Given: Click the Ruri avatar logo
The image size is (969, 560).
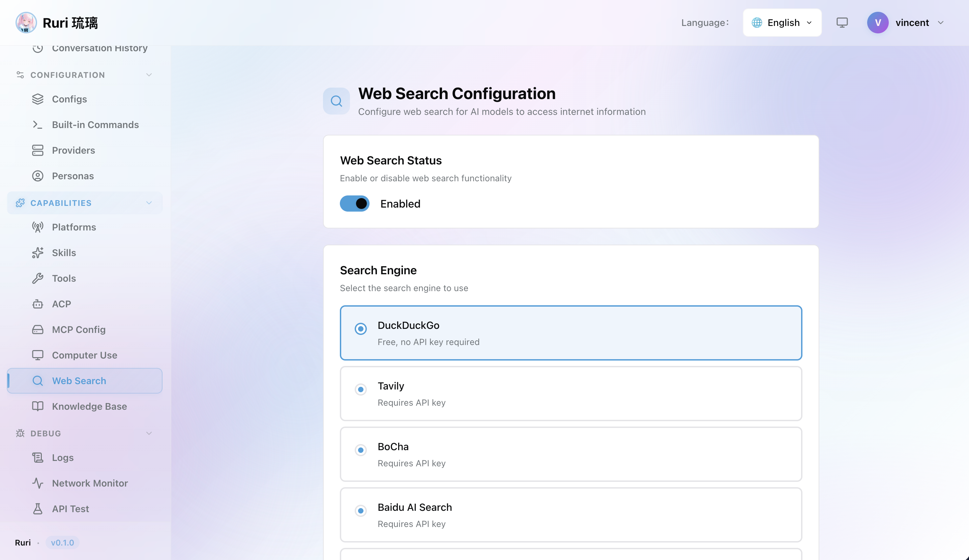Looking at the screenshot, I should 26,23.
